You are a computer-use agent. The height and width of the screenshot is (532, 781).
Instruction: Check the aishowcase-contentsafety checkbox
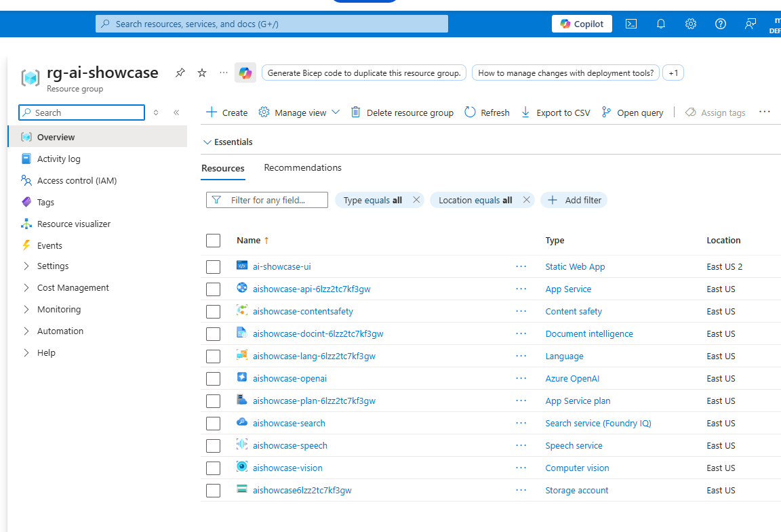213,312
